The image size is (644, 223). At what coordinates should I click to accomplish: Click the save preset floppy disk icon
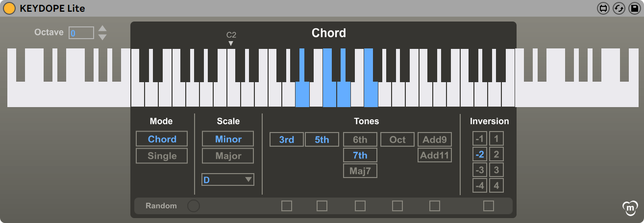(x=634, y=8)
